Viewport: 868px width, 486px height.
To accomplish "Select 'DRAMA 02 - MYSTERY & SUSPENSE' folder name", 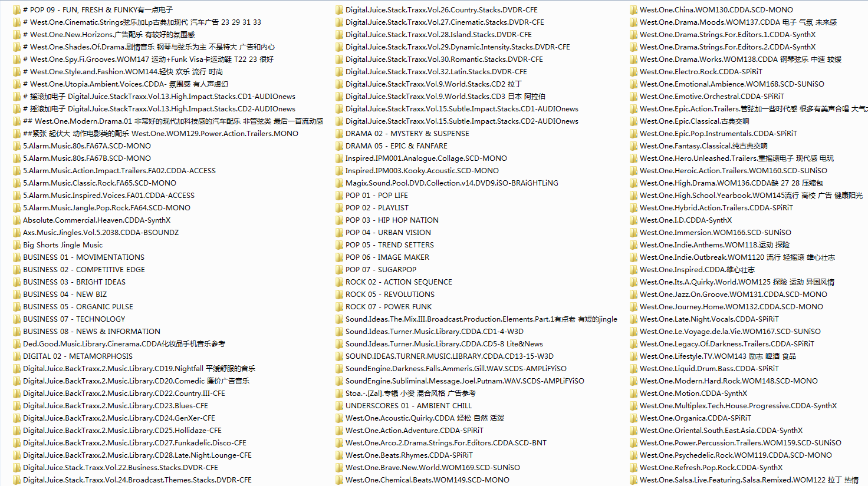I will [407, 134].
